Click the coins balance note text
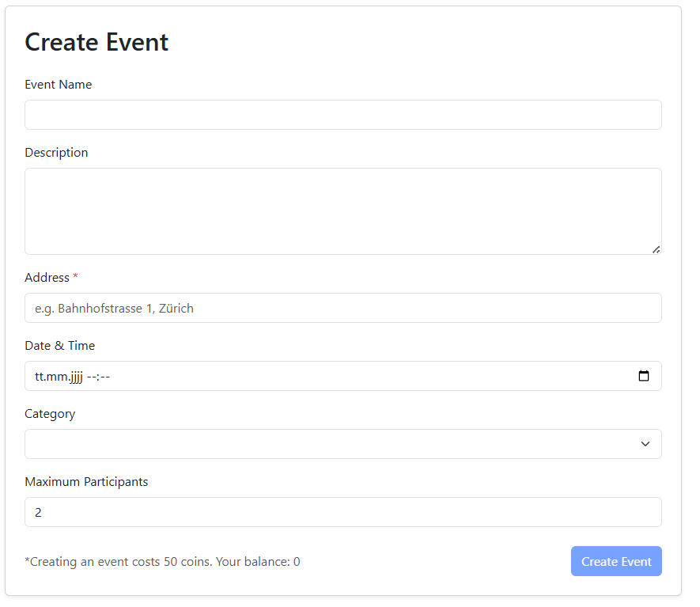The image size is (700, 607). tap(162, 562)
